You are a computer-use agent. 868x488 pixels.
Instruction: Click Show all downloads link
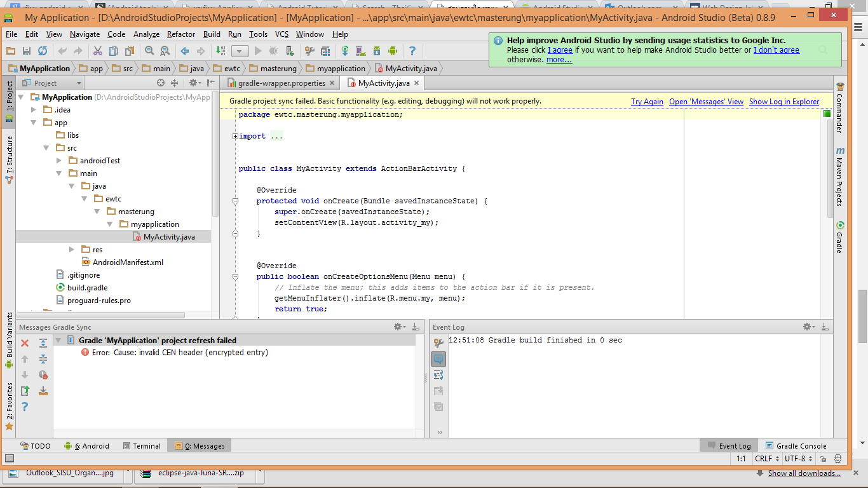(804, 473)
